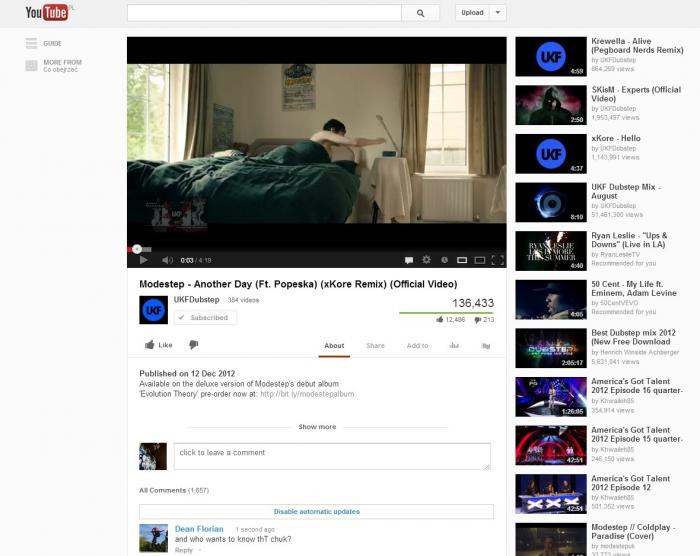The image size is (700, 556).
Task: Open 50 Cent - My Life thumbnail
Action: pyautogui.click(x=551, y=300)
